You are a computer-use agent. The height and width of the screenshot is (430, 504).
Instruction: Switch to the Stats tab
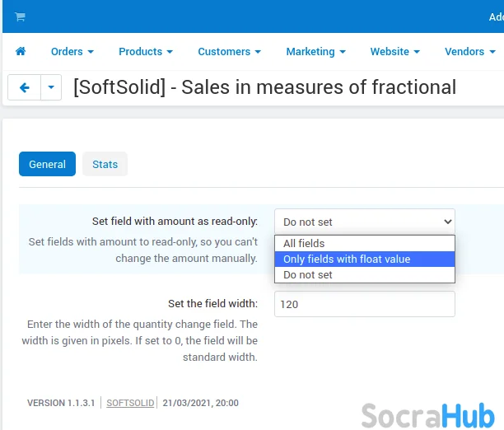105,164
